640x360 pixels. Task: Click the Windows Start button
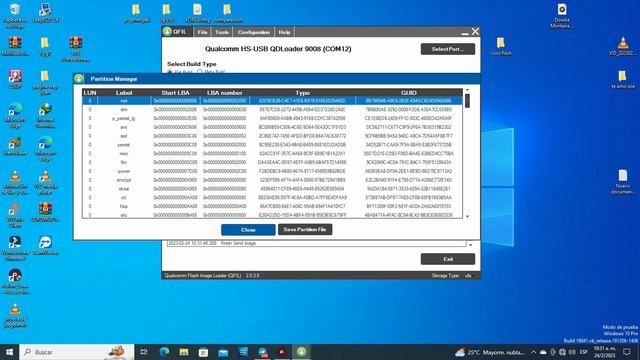pyautogui.click(x=9, y=352)
